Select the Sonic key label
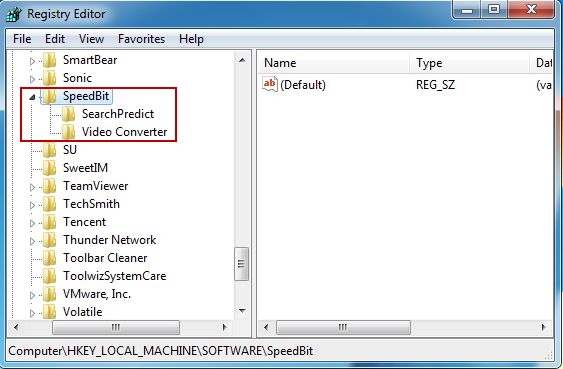Screen dimensions: 563x369 coord(77,78)
